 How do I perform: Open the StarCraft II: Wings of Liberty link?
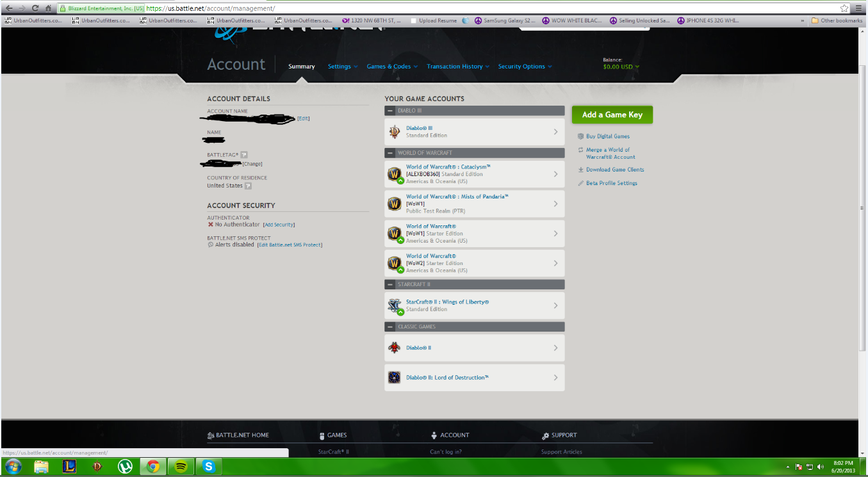coord(448,302)
